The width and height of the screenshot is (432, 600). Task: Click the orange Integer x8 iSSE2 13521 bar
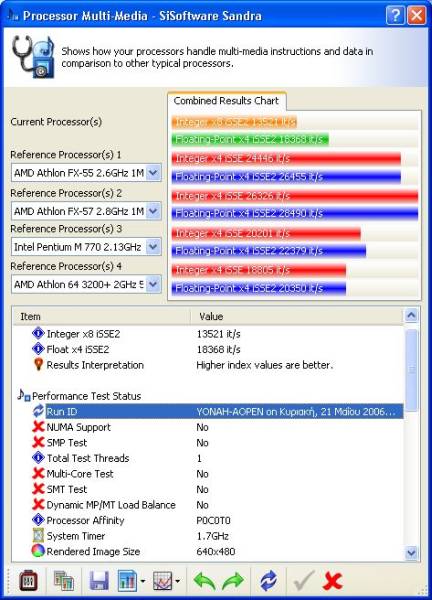pos(234,122)
